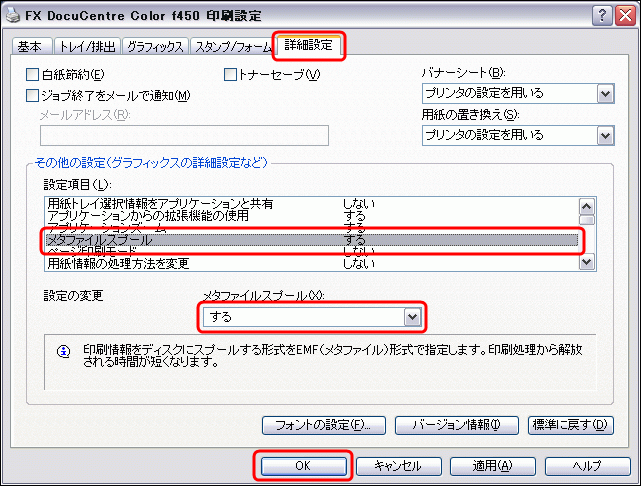Open the スタンプ/フォーム tab

232,46
